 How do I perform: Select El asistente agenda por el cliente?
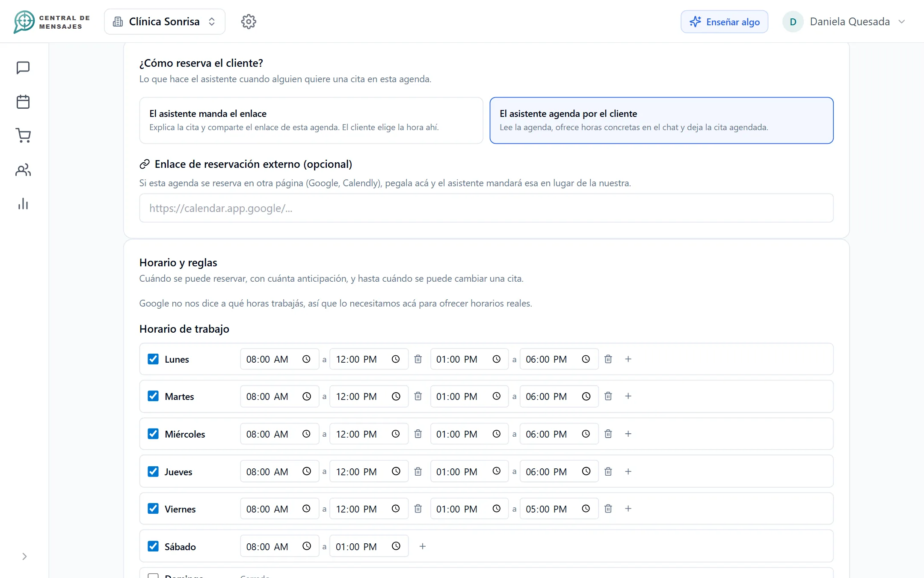pos(661,120)
